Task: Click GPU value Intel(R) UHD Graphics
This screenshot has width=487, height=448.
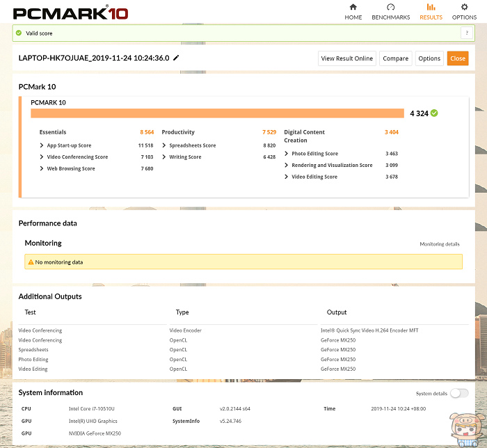Action: pyautogui.click(x=93, y=421)
